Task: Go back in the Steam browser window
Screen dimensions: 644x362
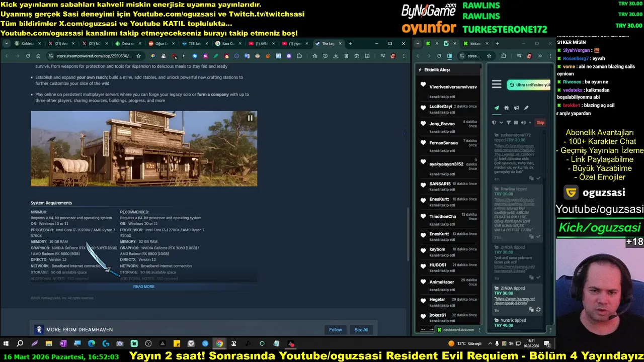Action: coord(7,56)
